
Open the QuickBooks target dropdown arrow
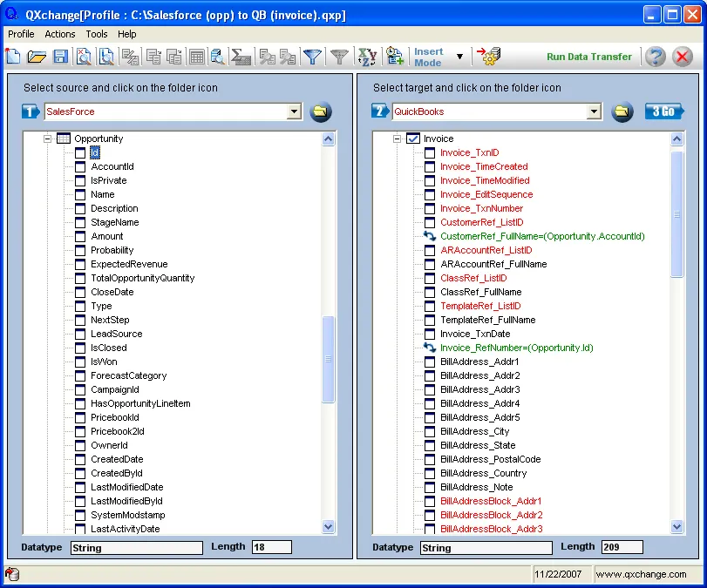point(594,112)
